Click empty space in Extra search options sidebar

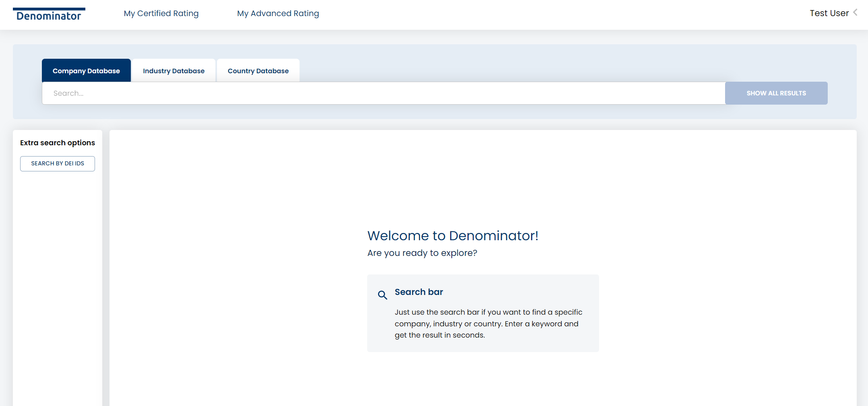click(x=58, y=282)
